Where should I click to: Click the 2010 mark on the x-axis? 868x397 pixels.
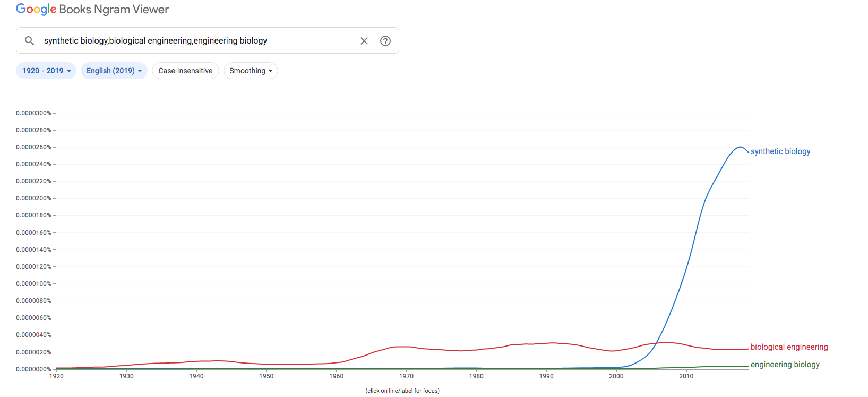click(x=686, y=376)
